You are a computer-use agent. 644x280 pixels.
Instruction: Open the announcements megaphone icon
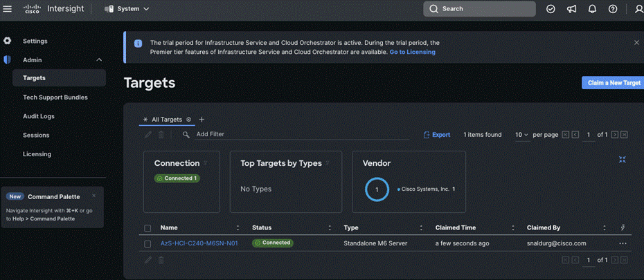pos(571,9)
